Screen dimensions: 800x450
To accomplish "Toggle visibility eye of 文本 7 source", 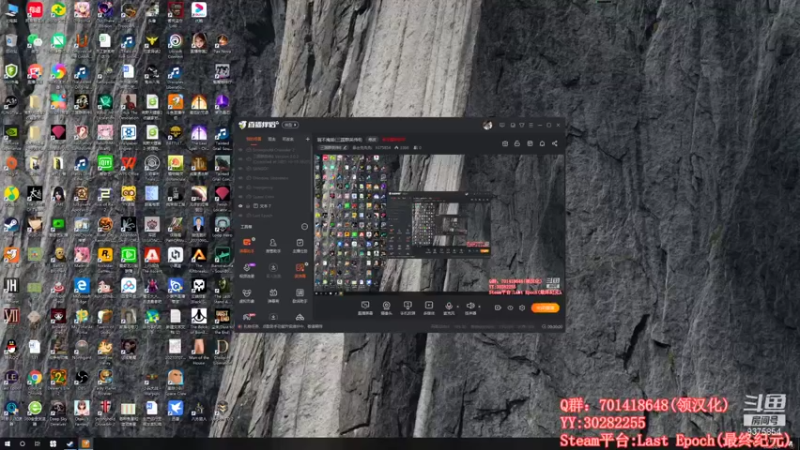I will (241, 206).
